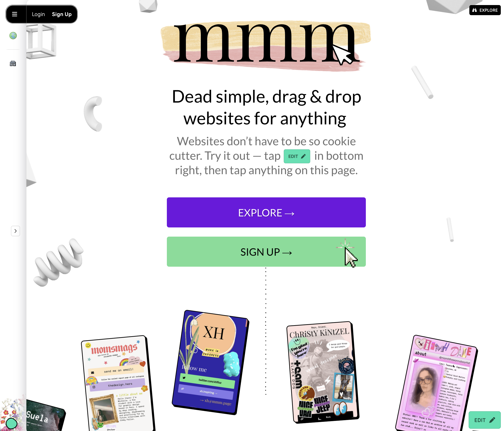Click Login in the top bar
Viewport: 504px width, 431px height.
[38, 14]
